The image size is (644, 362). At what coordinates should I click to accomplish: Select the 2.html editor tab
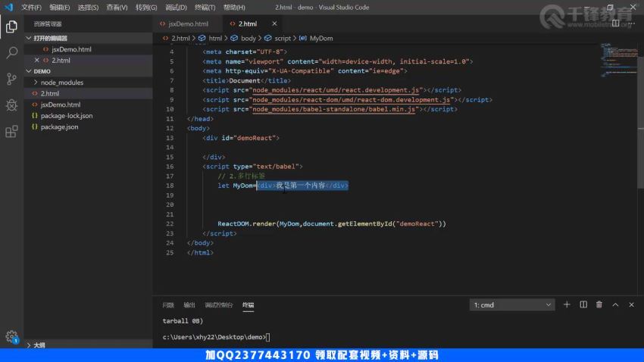[248, 23]
